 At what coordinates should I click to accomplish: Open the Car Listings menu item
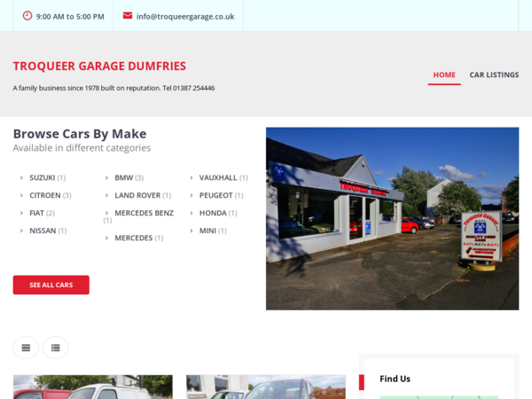pos(494,74)
